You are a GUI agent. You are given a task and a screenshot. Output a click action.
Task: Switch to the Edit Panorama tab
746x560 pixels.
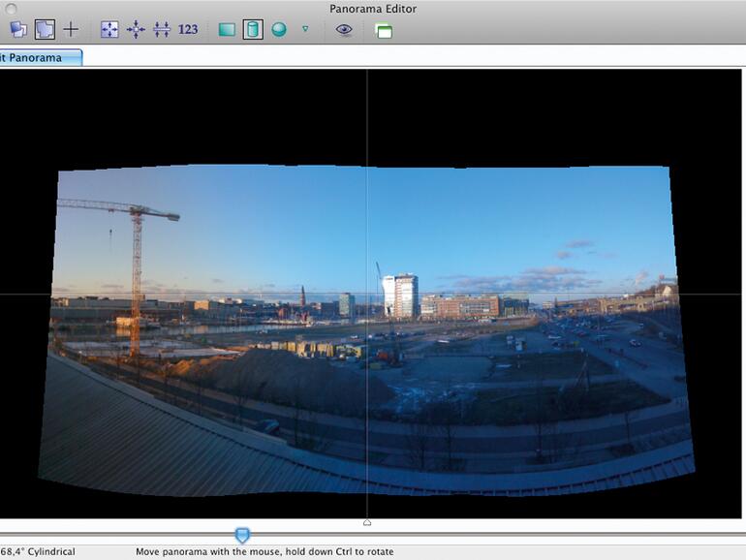[41, 57]
